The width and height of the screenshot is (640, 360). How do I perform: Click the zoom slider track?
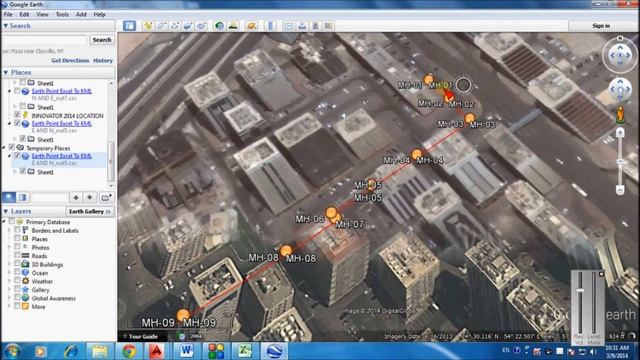pos(620,161)
